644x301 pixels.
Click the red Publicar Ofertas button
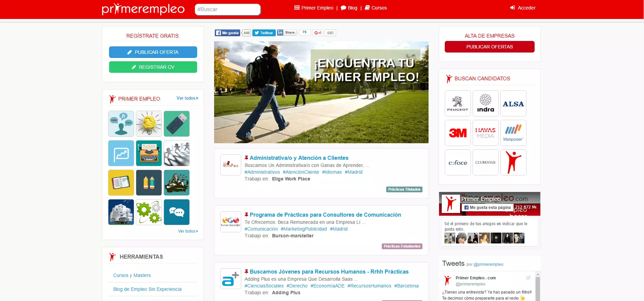point(490,47)
